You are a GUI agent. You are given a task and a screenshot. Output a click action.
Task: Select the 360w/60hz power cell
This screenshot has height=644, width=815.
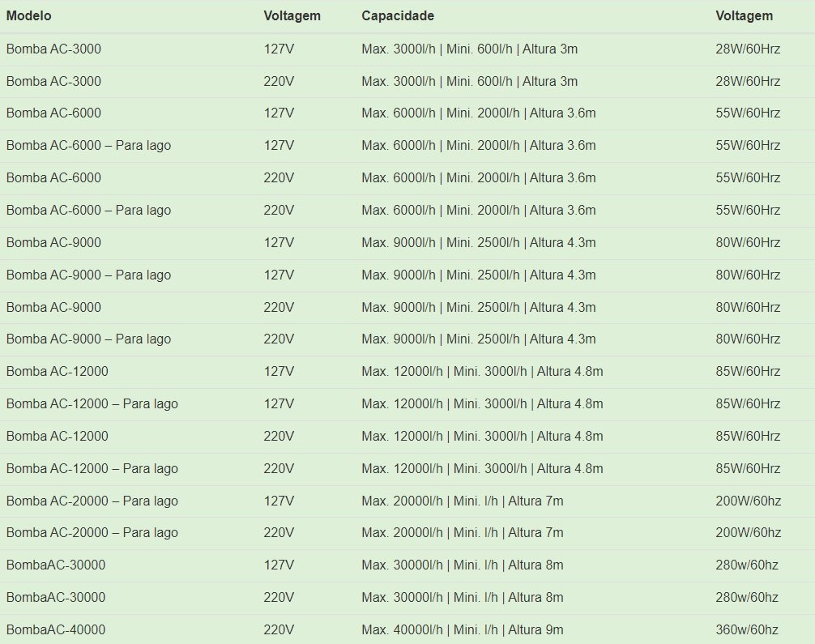(746, 629)
